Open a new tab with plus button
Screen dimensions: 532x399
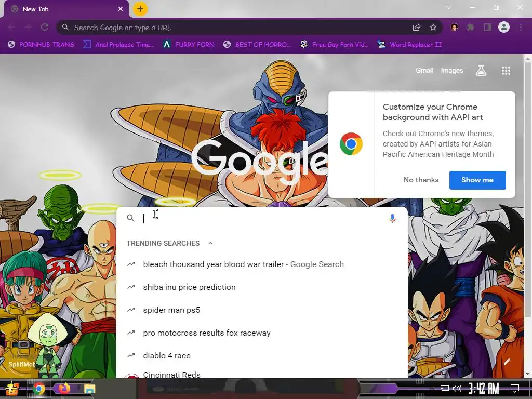140,9
